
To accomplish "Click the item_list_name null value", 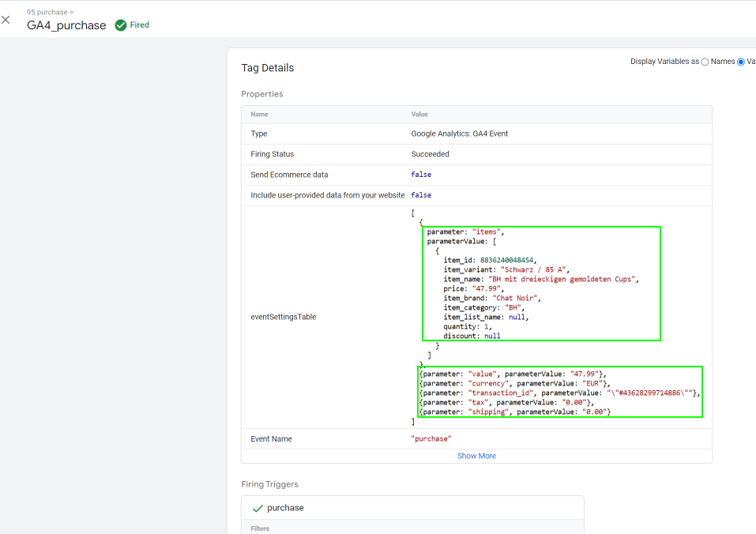I will [517, 317].
